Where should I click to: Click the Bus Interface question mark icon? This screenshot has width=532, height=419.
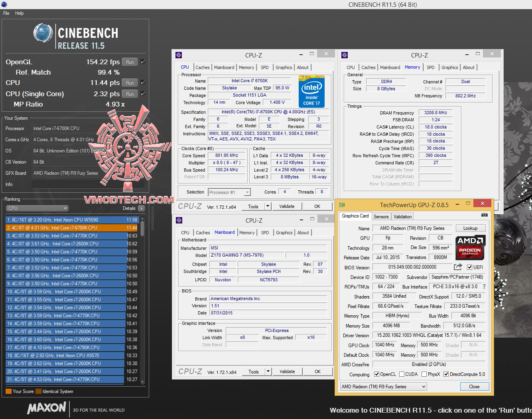(x=484, y=287)
